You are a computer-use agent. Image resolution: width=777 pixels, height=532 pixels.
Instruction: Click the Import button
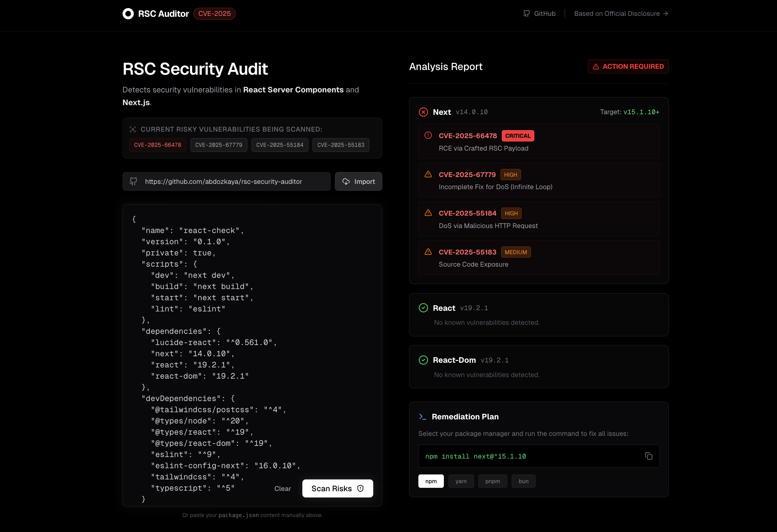358,182
